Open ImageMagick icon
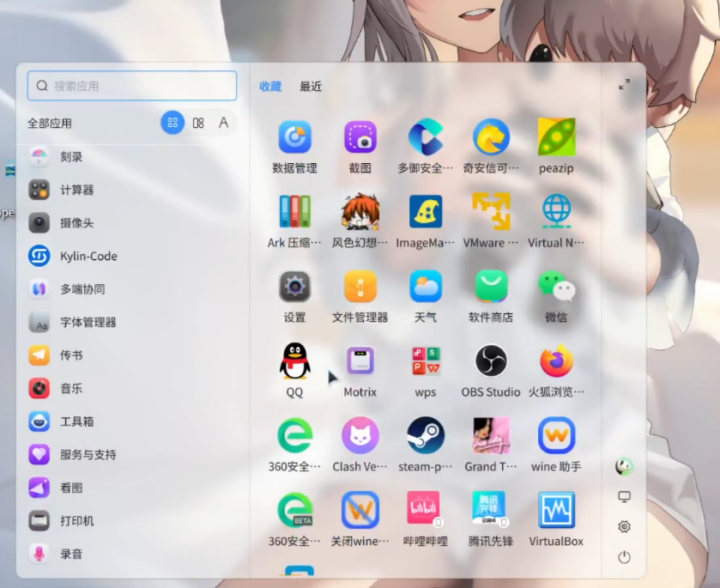This screenshot has width=720, height=588. (426, 212)
